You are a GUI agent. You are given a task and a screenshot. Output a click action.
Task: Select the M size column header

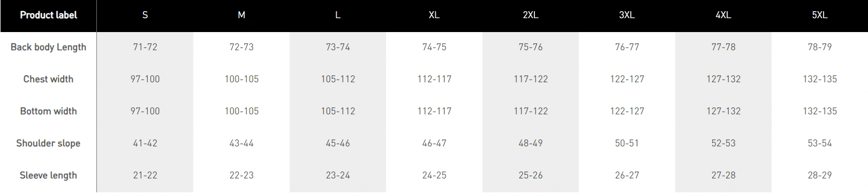click(241, 15)
